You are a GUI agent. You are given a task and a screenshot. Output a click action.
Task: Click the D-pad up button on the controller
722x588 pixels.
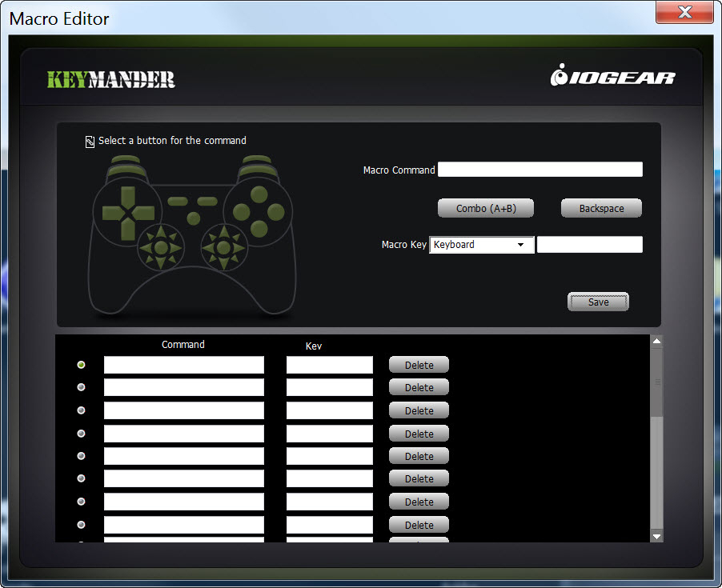coord(128,197)
